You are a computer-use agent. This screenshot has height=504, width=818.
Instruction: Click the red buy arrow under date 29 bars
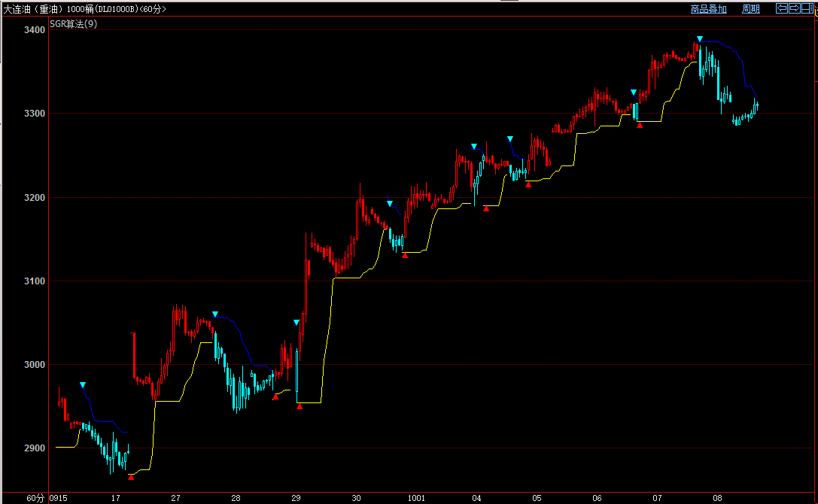point(300,406)
